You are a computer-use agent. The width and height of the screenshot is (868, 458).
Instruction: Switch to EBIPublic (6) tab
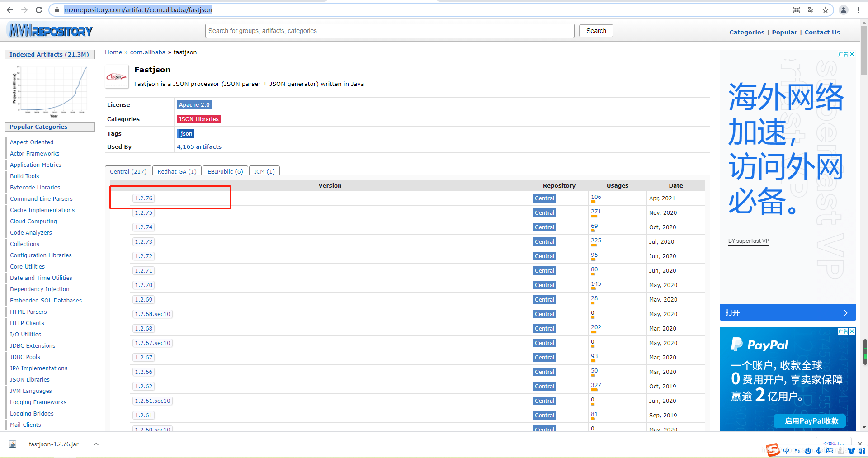(225, 171)
